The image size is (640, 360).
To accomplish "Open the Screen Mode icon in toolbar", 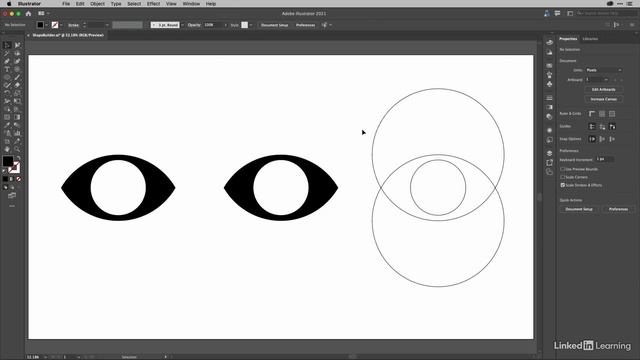I will tap(12, 196).
